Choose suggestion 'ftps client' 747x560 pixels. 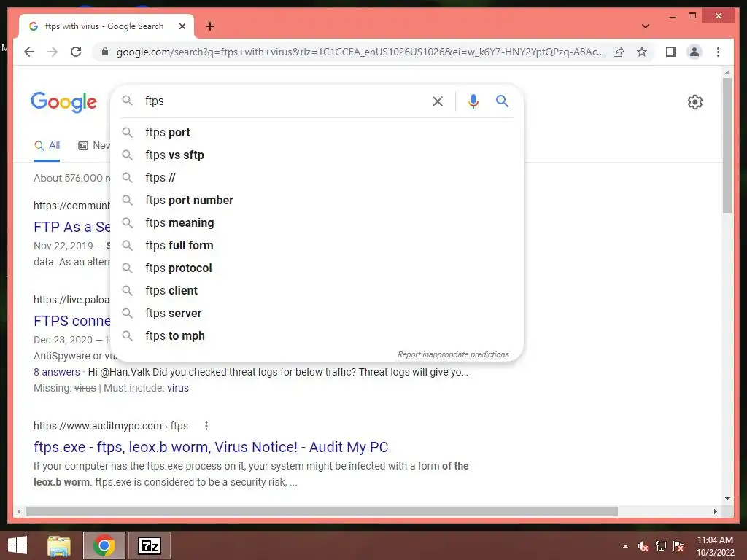[x=317, y=290]
